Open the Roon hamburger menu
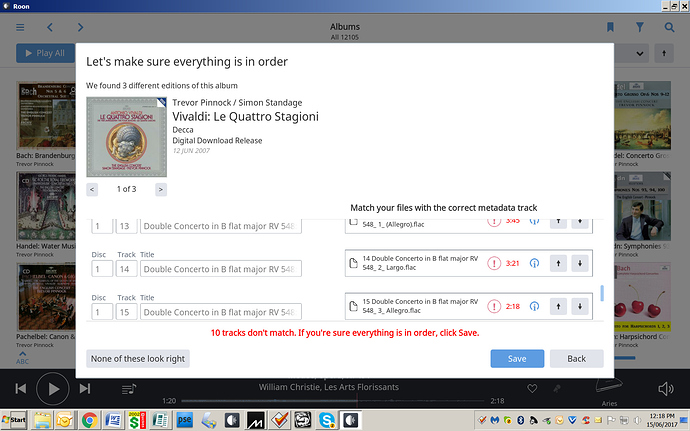This screenshot has height=431, width=690. point(20,27)
